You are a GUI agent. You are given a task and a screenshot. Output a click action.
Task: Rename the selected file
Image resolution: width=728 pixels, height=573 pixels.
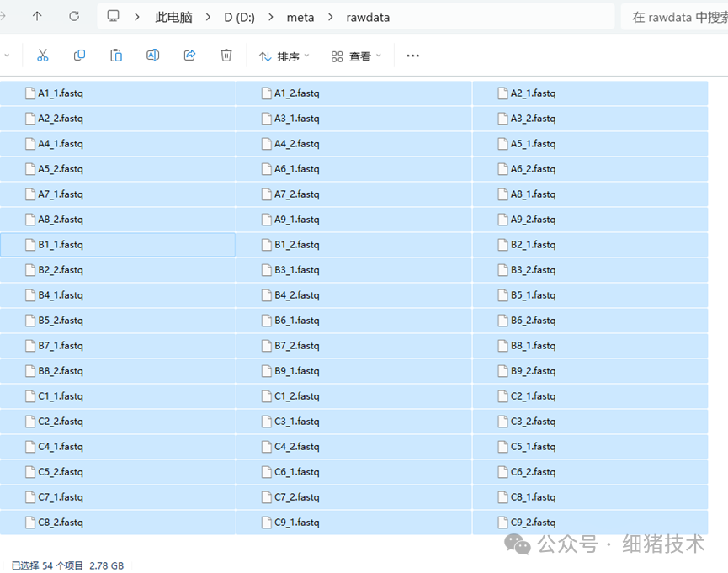152,56
